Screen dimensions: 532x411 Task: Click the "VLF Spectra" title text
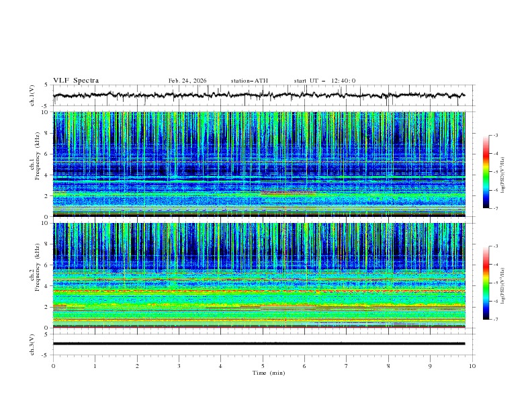click(76, 81)
